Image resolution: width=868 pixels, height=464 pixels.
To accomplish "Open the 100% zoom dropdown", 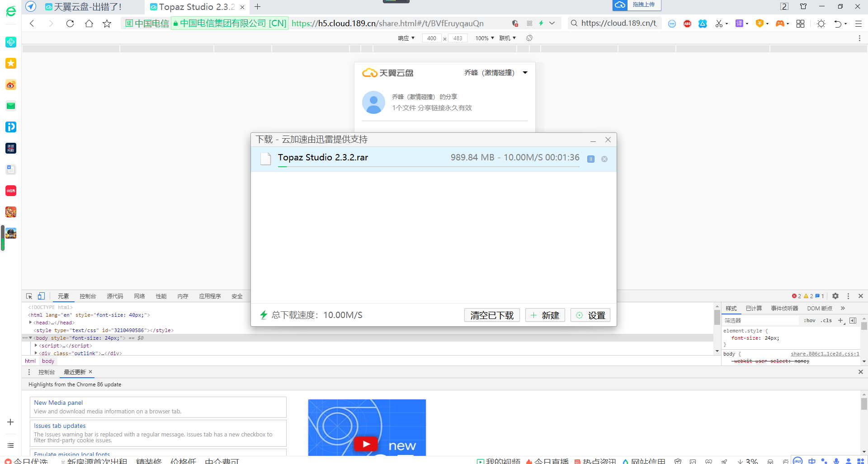I will click(x=485, y=38).
